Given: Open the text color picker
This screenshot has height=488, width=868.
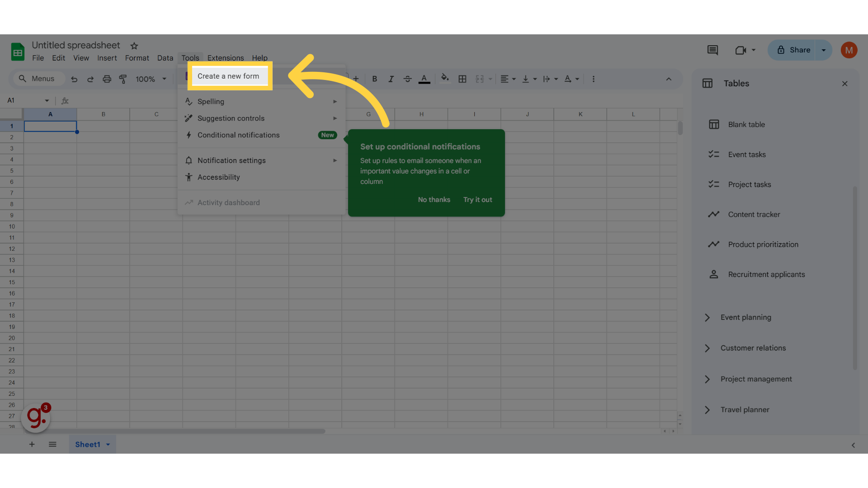Looking at the screenshot, I should pos(424,79).
